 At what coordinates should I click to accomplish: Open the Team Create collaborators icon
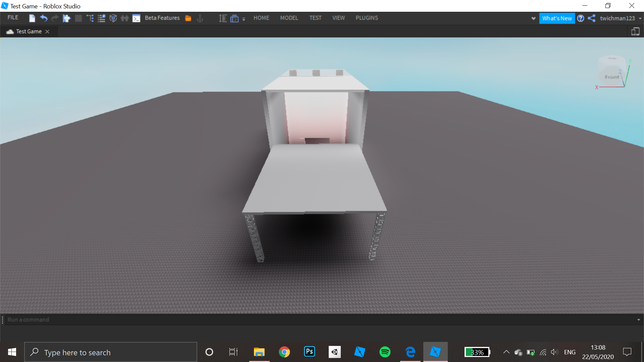pos(124,18)
